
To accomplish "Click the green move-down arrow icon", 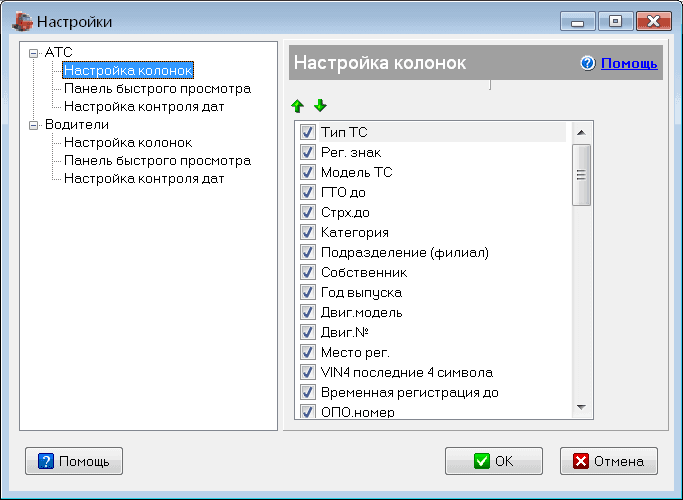I will coord(320,106).
